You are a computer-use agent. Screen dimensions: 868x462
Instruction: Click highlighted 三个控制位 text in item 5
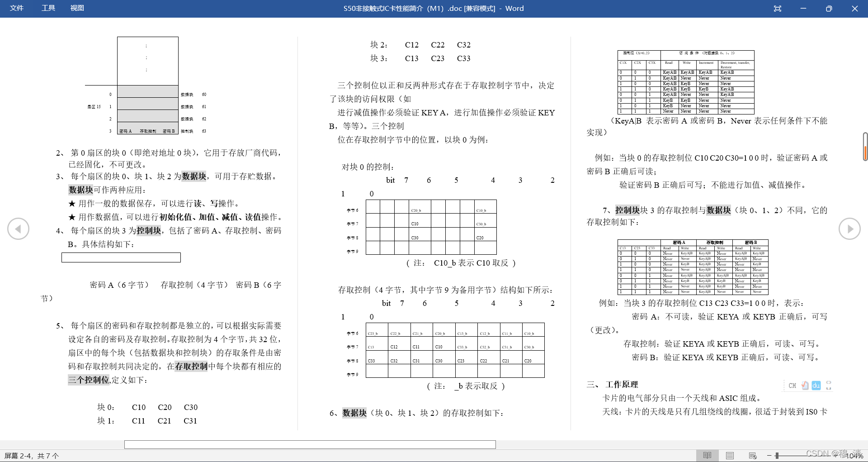point(89,380)
